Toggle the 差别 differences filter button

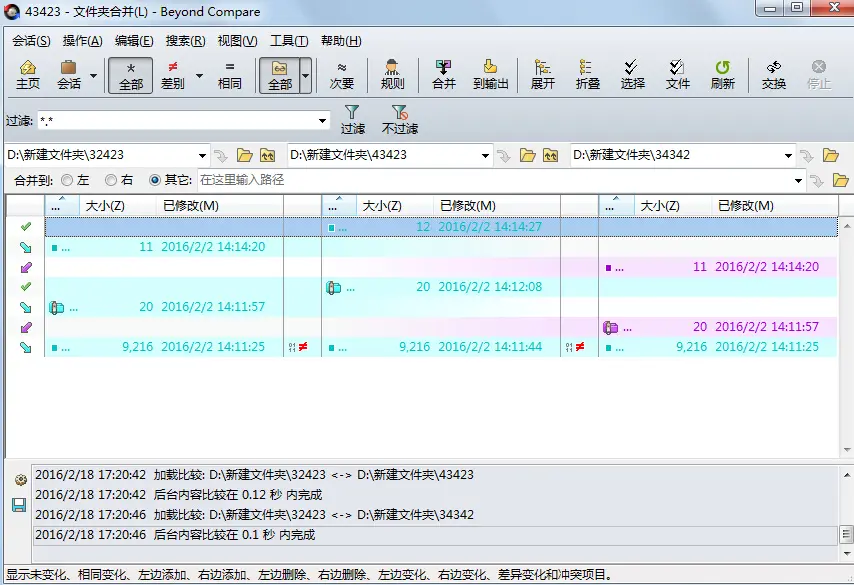click(173, 75)
